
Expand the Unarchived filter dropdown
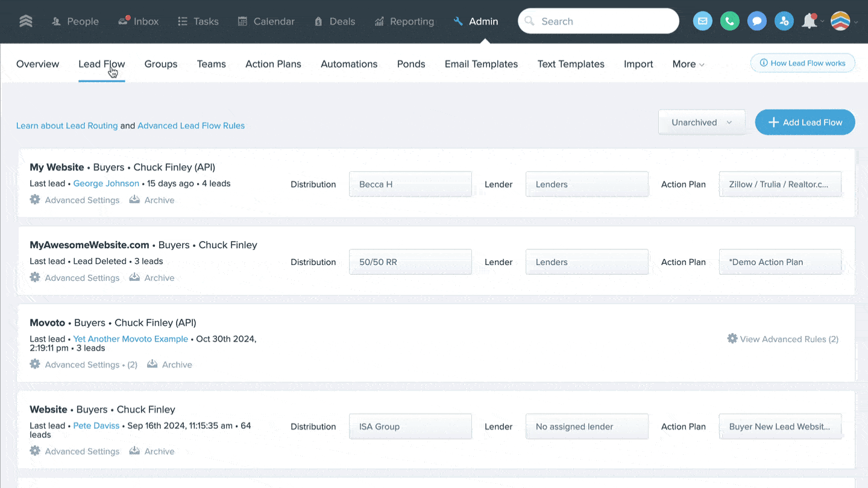702,122
